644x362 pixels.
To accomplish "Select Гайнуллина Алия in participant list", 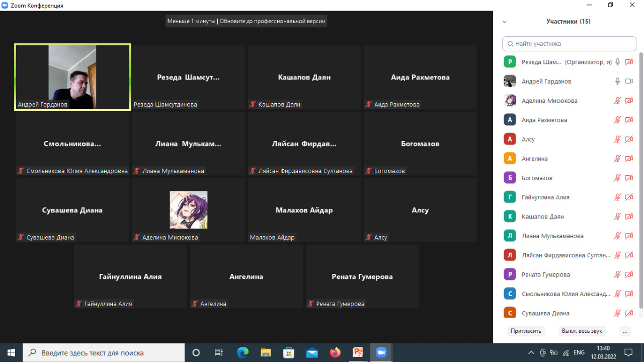I will tap(545, 197).
